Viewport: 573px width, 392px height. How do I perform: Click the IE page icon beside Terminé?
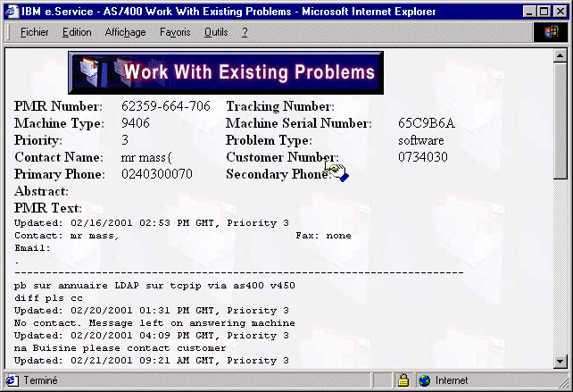coord(12,380)
